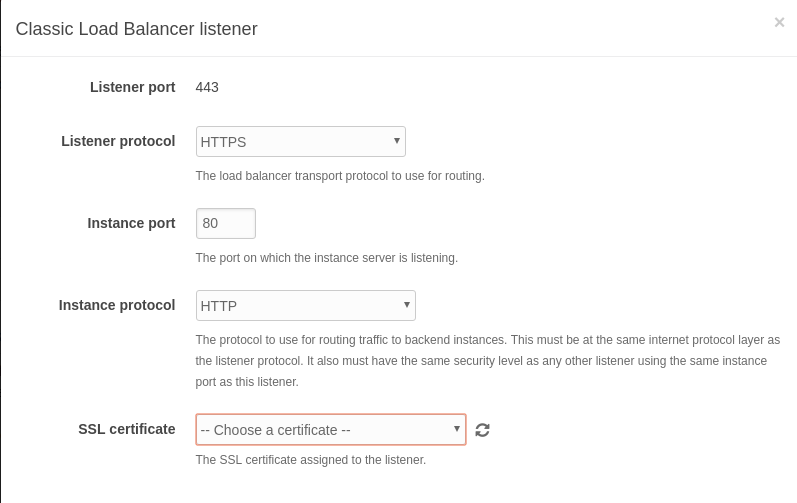The image size is (797, 503).
Task: Open the Instance protocol HTTP dropdown
Action: point(305,305)
